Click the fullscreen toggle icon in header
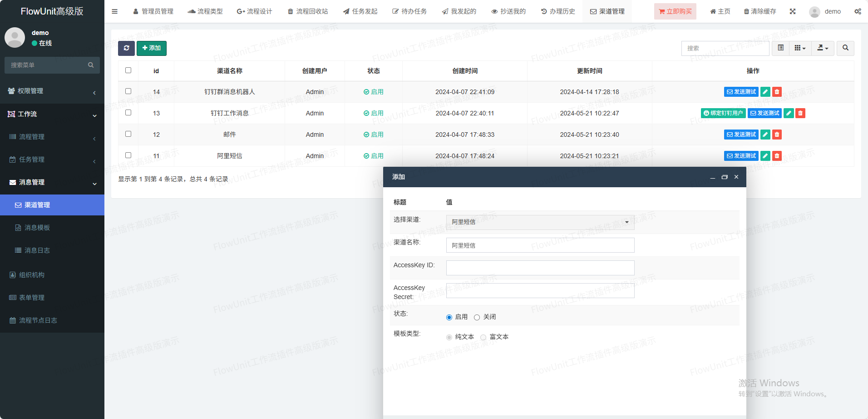This screenshot has width=868, height=419. tap(793, 11)
